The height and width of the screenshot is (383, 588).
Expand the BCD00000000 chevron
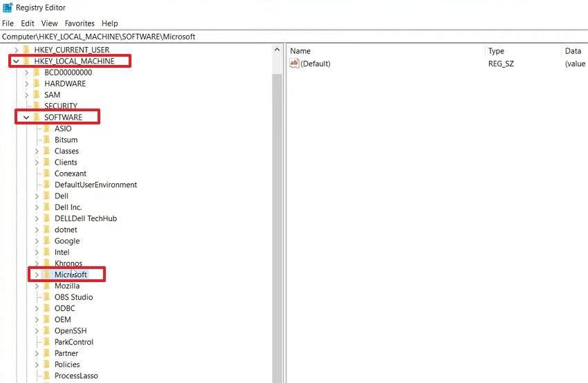pyautogui.click(x=26, y=73)
